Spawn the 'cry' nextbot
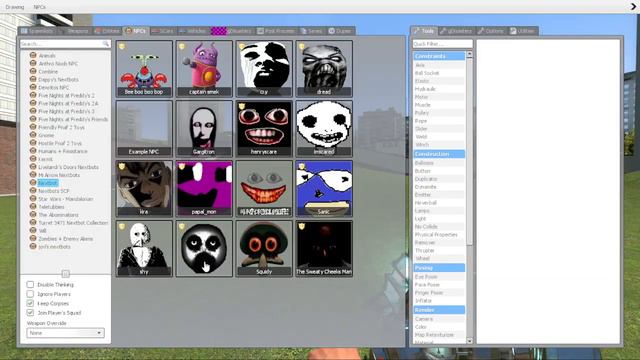Viewport: 640px width, 360px height. pos(264,69)
